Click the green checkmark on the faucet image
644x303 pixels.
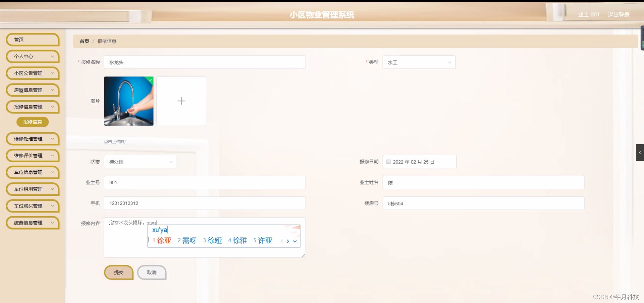(150, 80)
